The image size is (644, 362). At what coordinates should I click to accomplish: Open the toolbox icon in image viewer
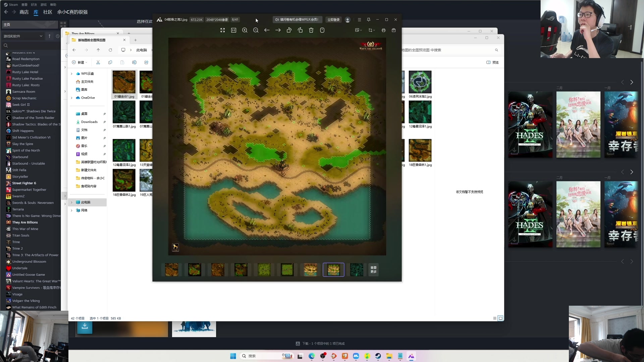coord(394,30)
